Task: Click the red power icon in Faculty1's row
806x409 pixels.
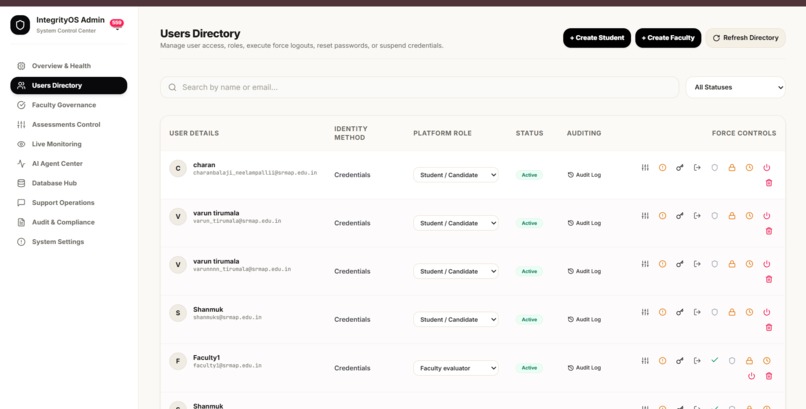Action: (752, 376)
